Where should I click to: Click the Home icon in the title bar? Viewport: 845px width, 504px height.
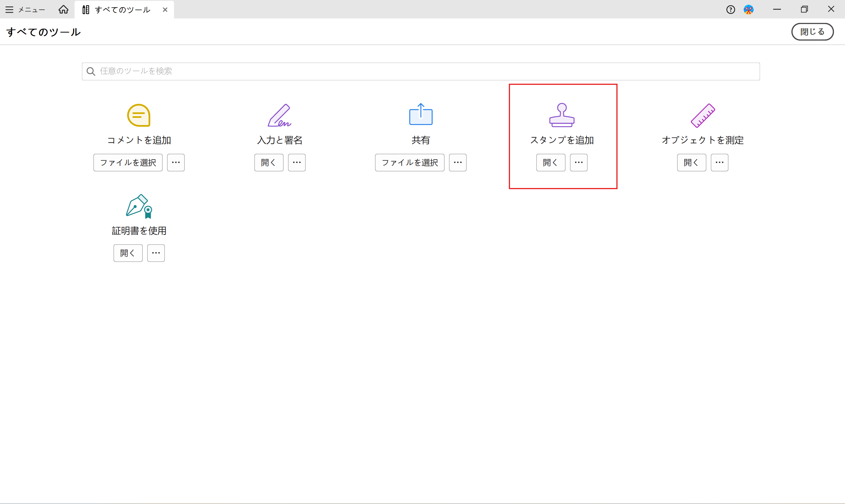pyautogui.click(x=63, y=9)
